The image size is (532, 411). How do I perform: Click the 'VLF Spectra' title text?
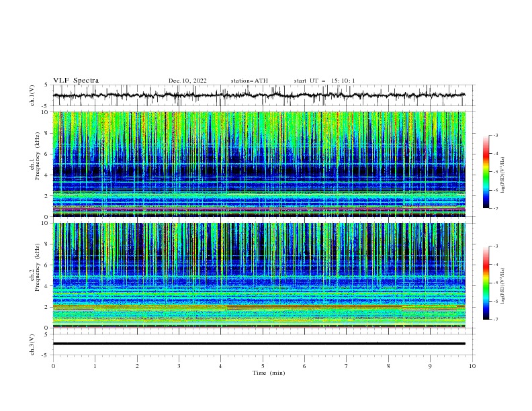pyautogui.click(x=76, y=81)
